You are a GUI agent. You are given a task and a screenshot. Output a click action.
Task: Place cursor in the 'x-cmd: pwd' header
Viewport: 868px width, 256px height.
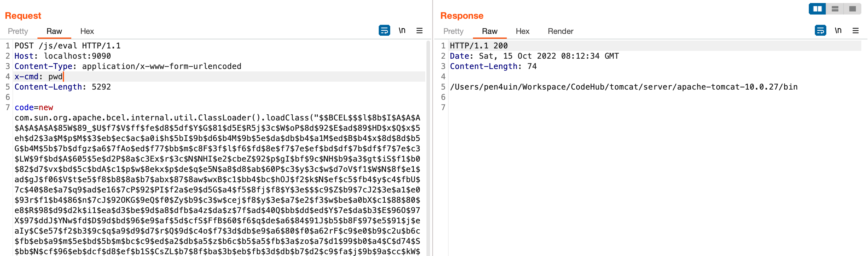(38, 77)
